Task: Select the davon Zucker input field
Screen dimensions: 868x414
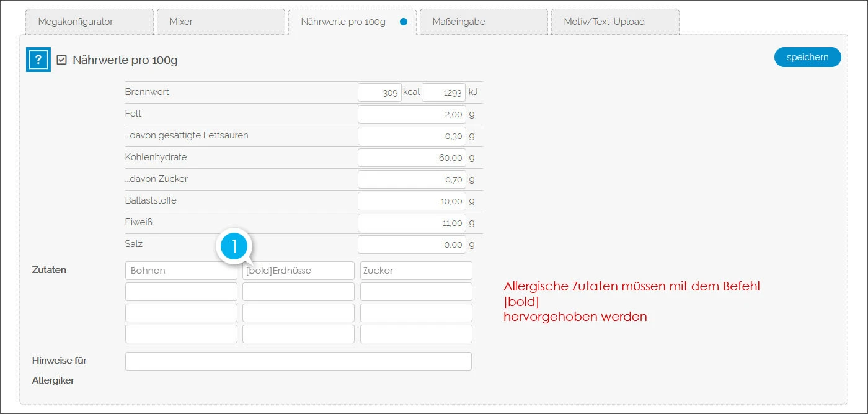Action: (412, 179)
